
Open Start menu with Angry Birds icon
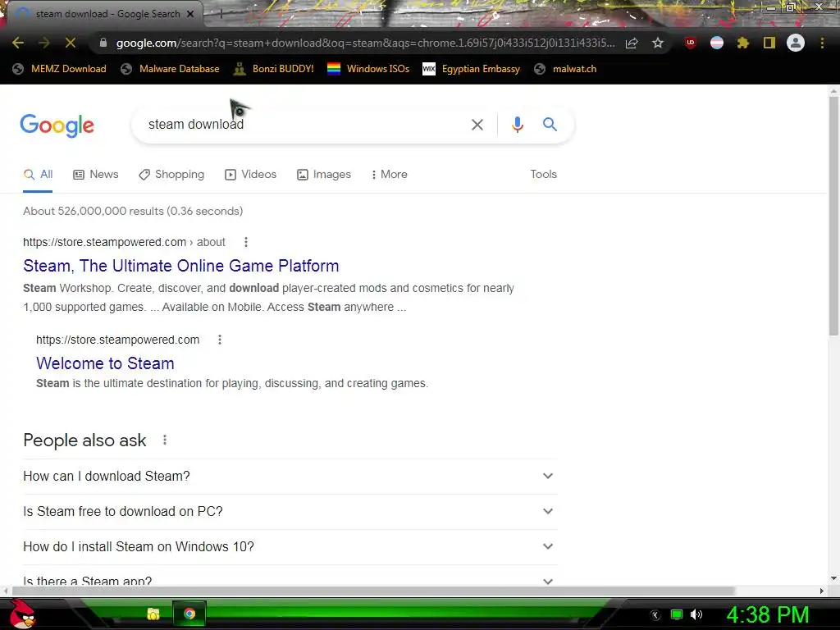[x=22, y=614]
